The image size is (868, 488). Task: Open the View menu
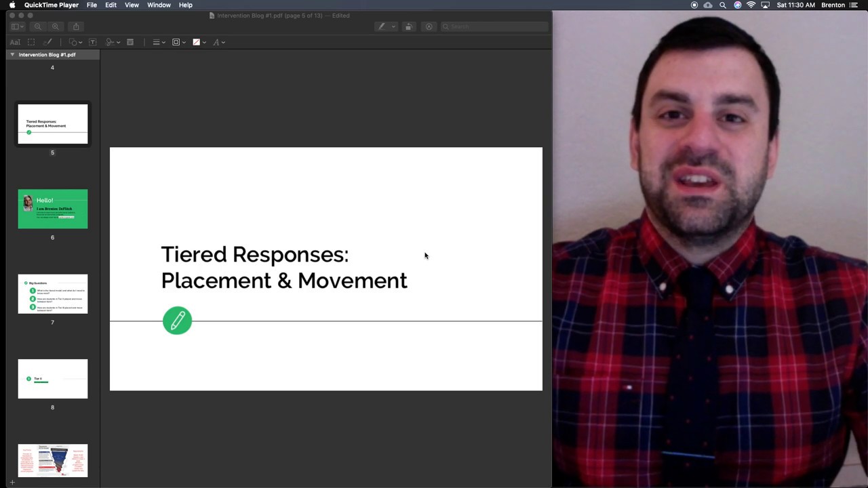coord(132,5)
